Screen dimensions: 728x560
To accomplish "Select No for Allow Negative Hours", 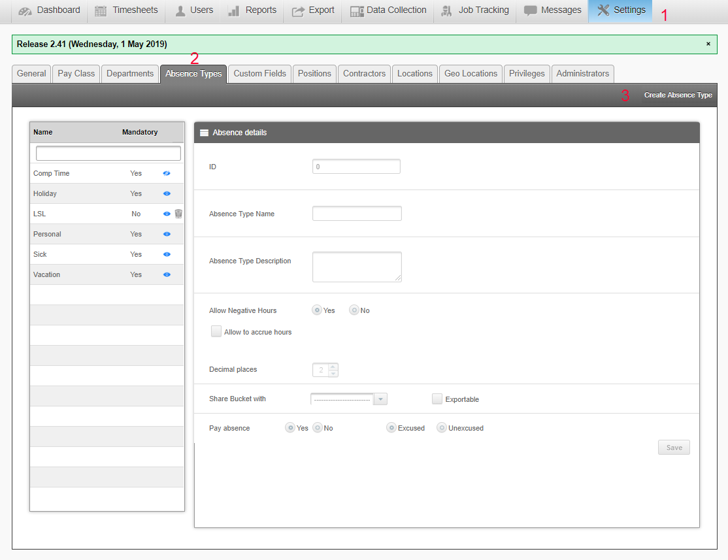I will click(354, 310).
